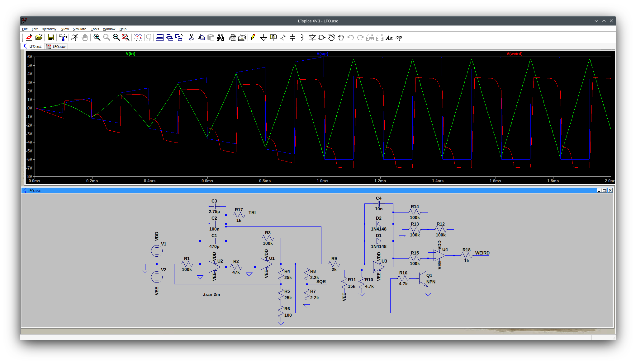636x364 pixels.
Task: Open the Simulate menu
Action: coord(79,29)
